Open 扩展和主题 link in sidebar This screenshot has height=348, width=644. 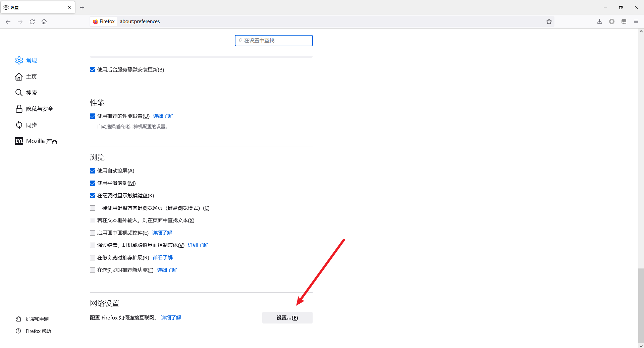[x=37, y=319]
